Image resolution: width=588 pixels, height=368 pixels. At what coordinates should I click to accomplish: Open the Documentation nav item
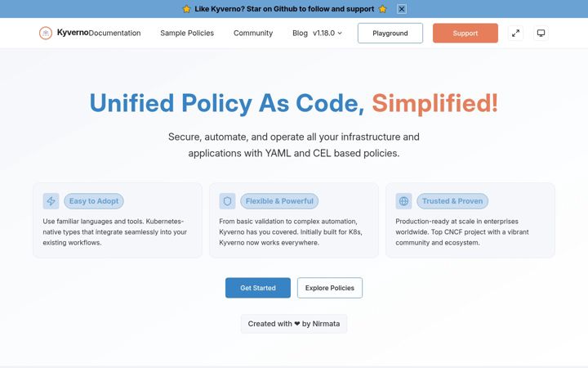point(115,33)
